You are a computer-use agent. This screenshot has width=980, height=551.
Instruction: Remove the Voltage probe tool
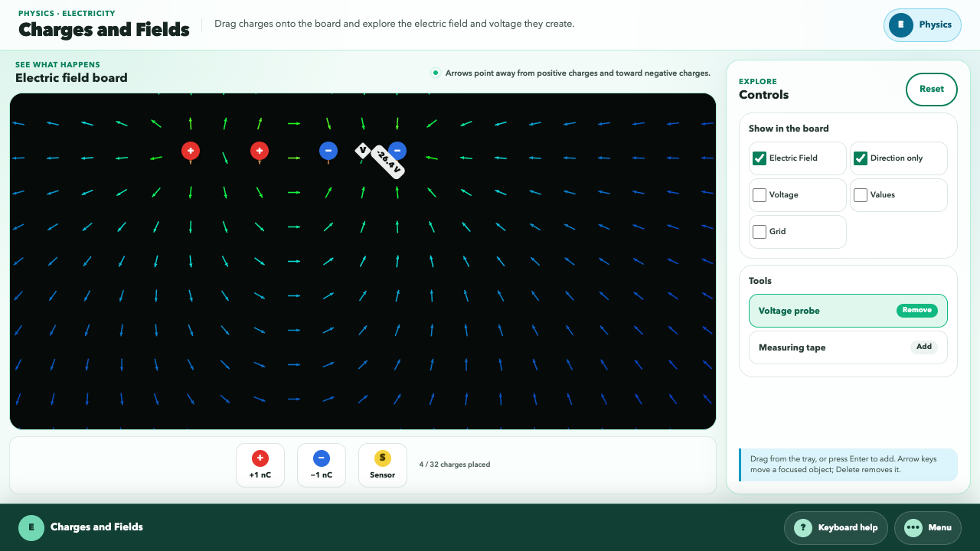pos(916,310)
